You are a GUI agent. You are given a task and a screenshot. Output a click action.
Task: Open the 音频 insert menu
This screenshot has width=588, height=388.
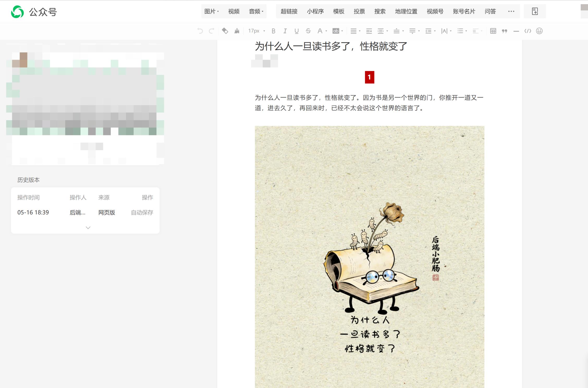[x=256, y=11]
